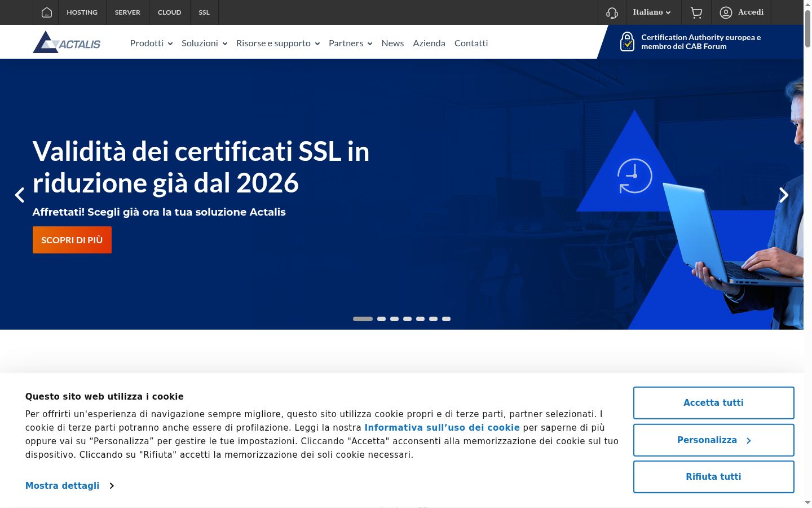This screenshot has width=812, height=508.
Task: Click 'Questo sito web utilizza i cookie' heading
Action: (104, 396)
